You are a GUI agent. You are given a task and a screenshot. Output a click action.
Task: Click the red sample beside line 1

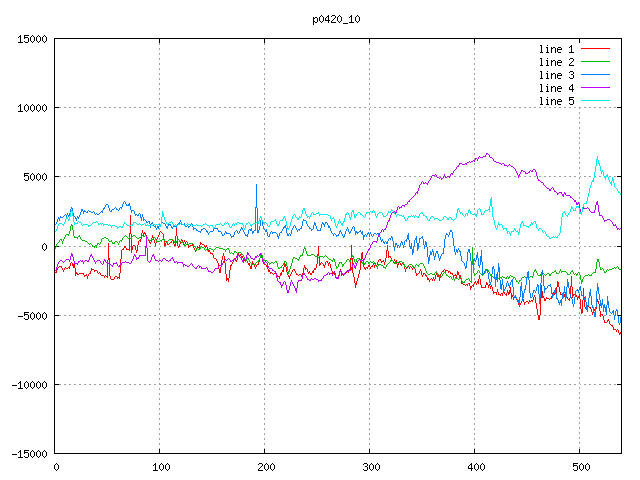[595, 49]
